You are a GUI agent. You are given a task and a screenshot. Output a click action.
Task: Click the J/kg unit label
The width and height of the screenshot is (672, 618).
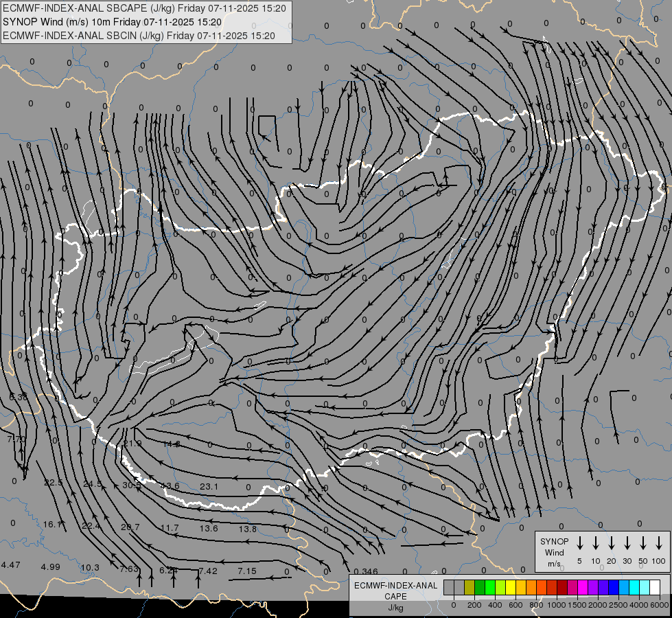point(395,608)
